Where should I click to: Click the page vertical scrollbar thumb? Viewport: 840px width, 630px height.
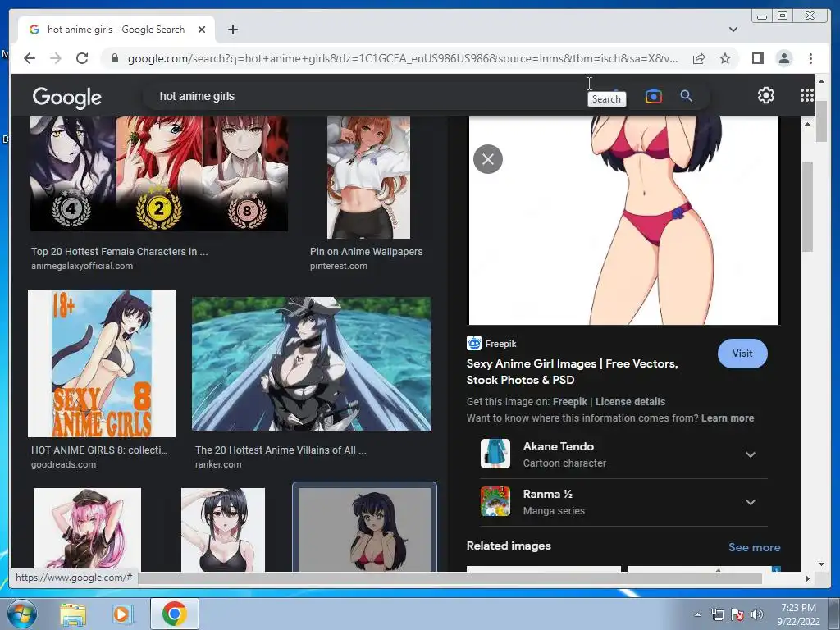(821, 121)
